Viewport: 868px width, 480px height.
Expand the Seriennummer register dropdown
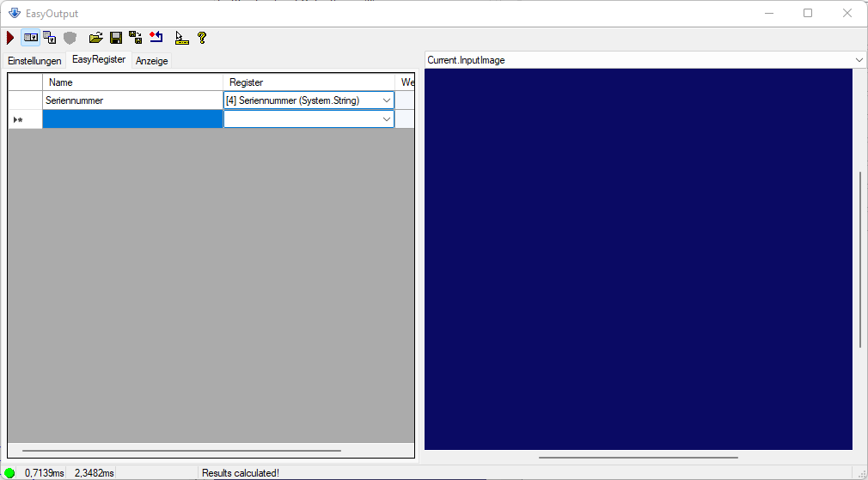(386, 100)
